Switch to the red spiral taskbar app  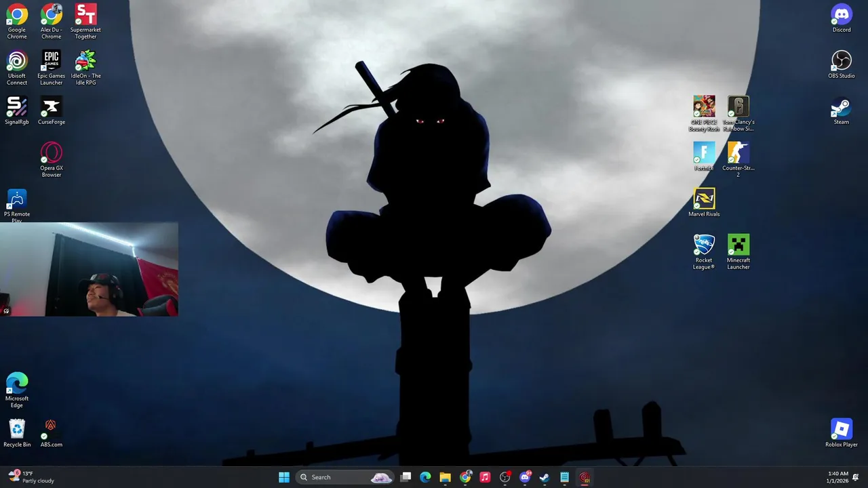pos(585,477)
